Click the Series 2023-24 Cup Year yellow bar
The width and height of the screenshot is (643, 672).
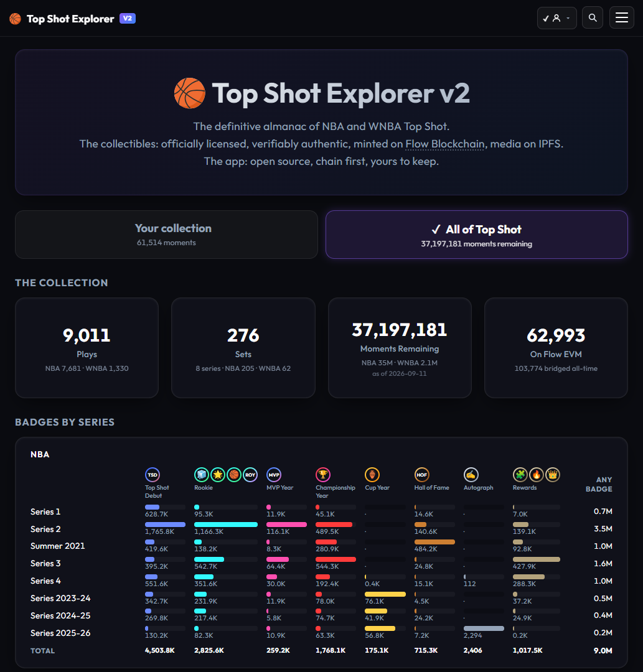tap(385, 594)
